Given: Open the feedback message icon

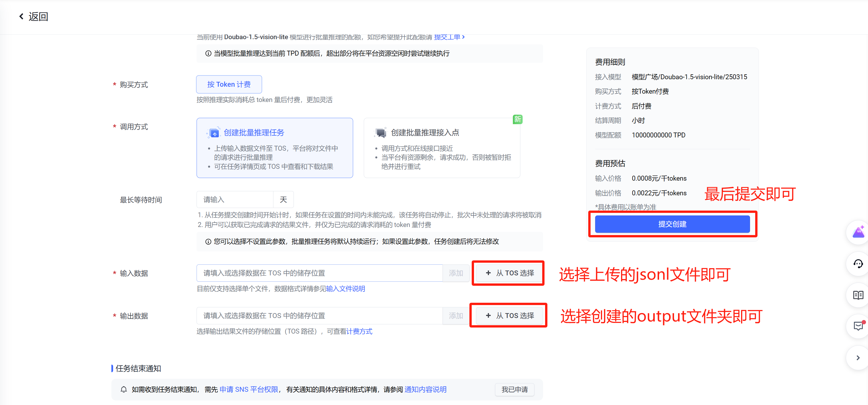Looking at the screenshot, I should (858, 326).
